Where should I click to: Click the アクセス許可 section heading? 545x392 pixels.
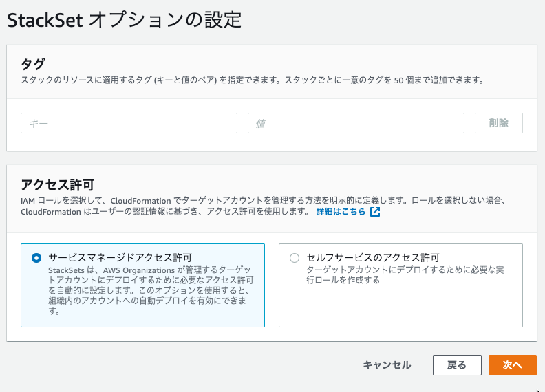coord(58,185)
